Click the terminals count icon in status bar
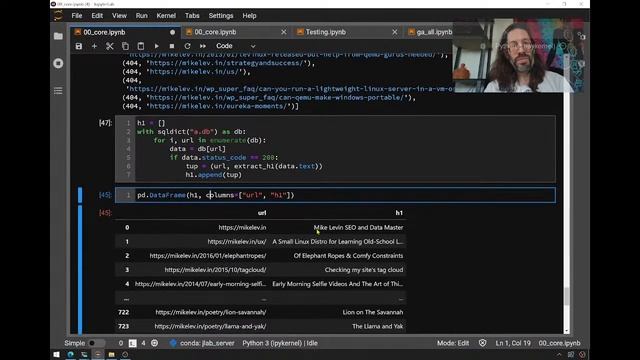 click(133, 343)
